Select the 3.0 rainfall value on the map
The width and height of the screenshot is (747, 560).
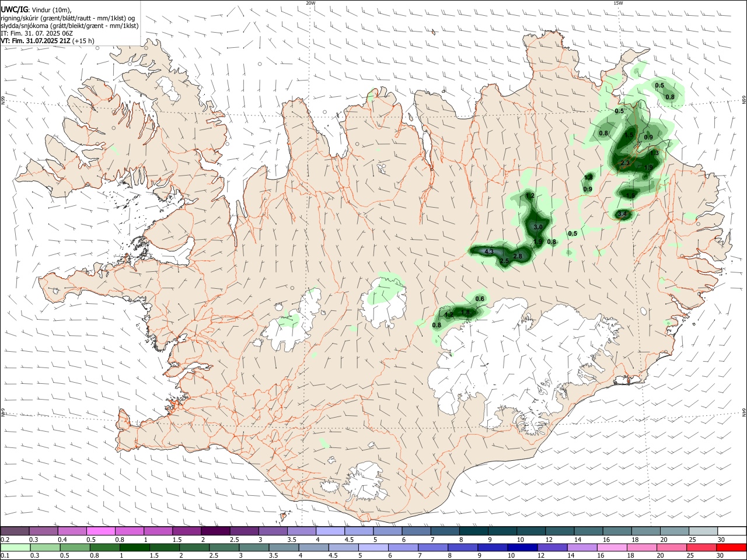coord(538,227)
